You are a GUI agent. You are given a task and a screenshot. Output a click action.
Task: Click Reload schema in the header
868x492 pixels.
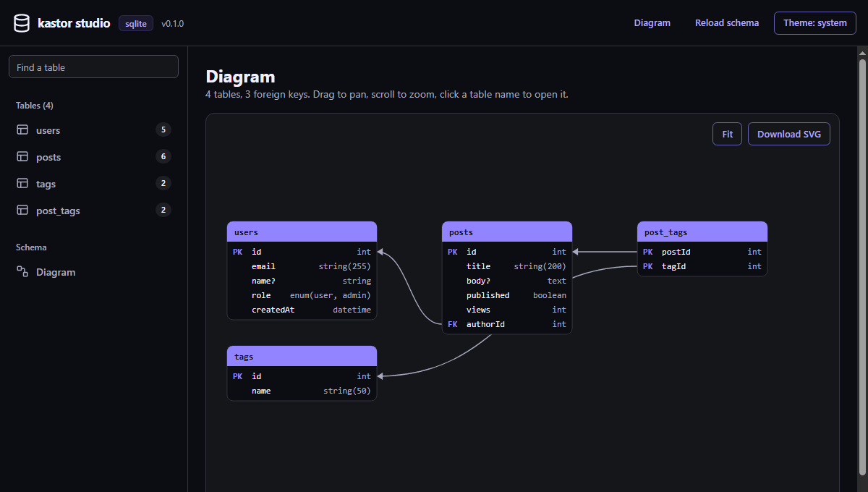click(x=727, y=23)
